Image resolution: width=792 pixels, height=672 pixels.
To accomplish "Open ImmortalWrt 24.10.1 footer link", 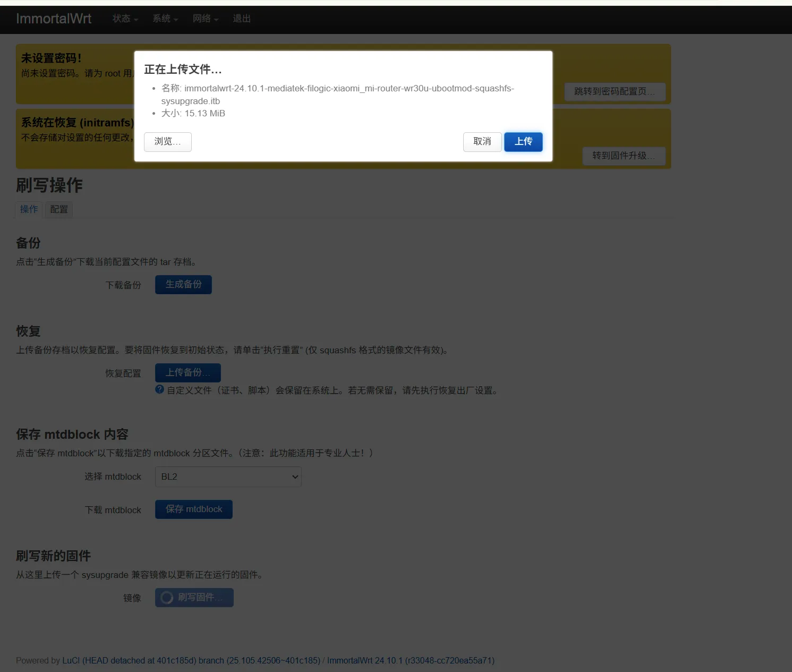I will point(411,661).
